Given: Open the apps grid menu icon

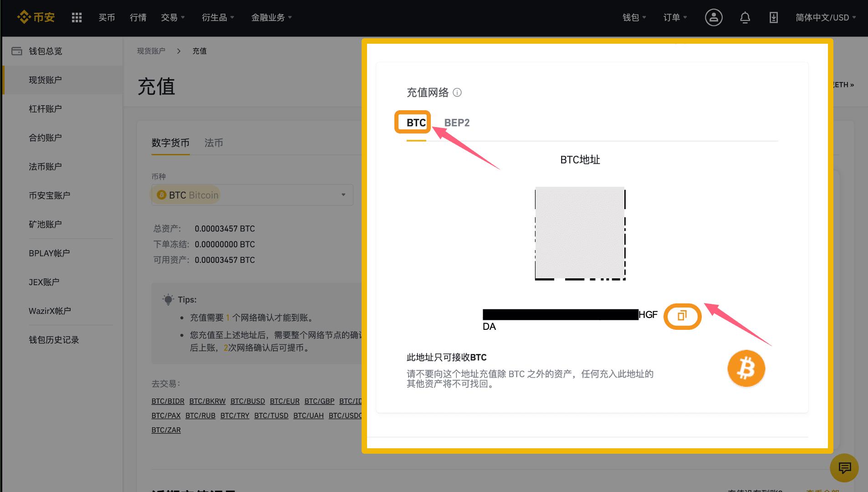Looking at the screenshot, I should coord(77,17).
